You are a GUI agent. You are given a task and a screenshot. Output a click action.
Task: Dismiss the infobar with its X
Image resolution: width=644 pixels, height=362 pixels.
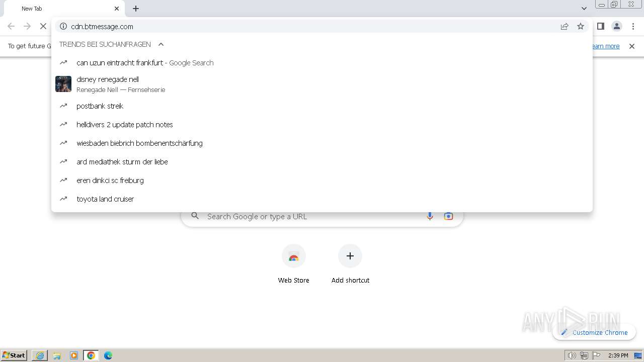point(632,46)
